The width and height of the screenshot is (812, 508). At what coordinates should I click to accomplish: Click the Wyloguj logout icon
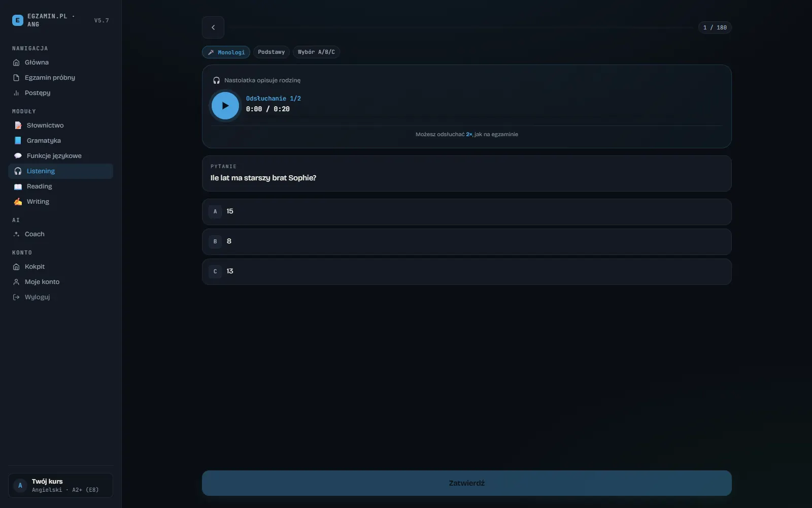click(16, 297)
